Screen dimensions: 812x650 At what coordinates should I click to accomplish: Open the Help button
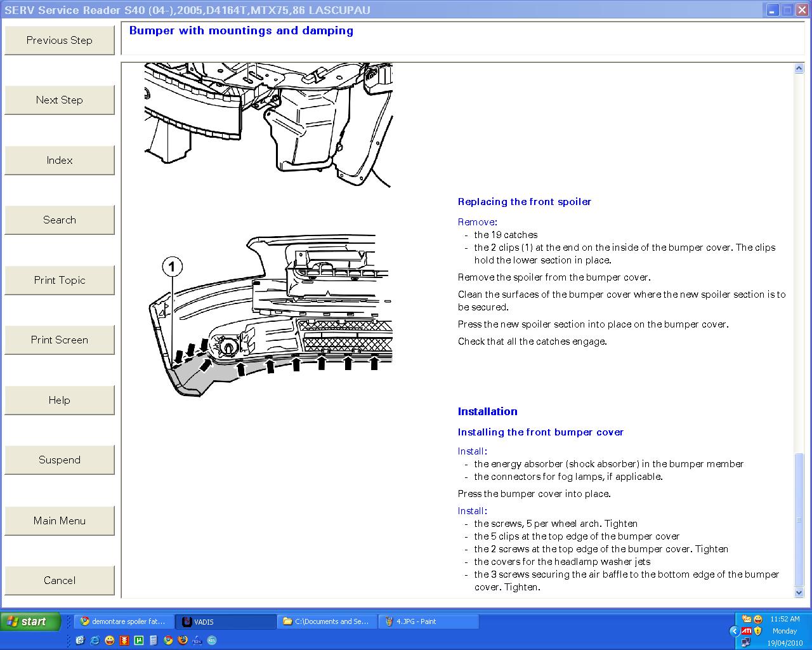tap(60, 400)
